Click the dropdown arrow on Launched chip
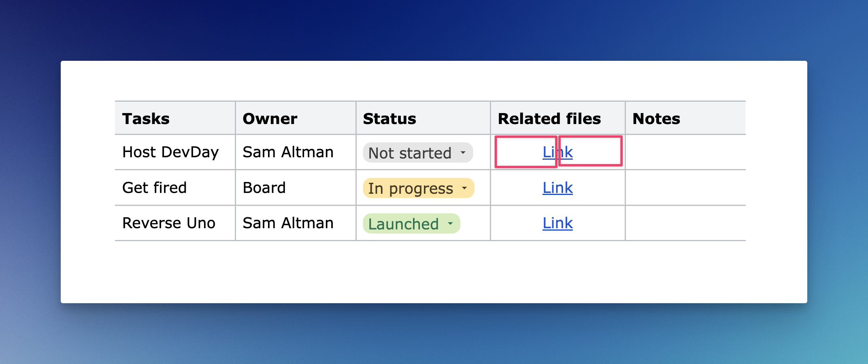868x364 pixels. tap(450, 223)
